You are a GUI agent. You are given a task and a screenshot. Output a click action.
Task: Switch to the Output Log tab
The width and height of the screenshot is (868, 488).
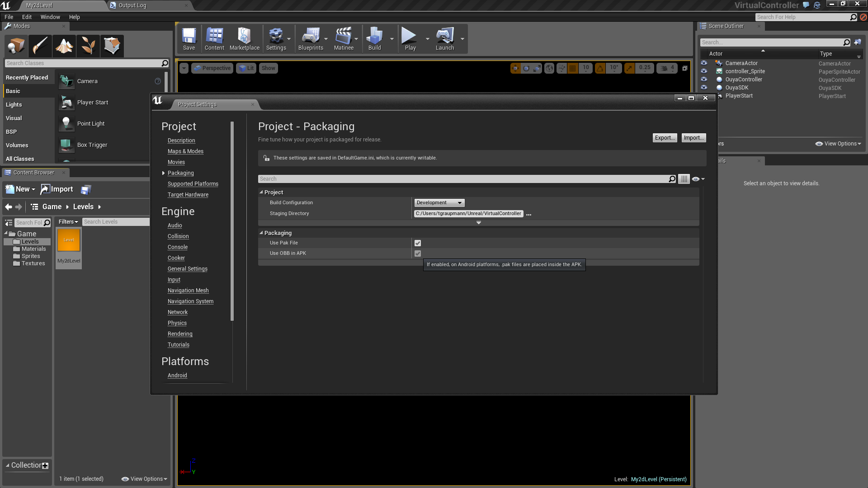132,5
